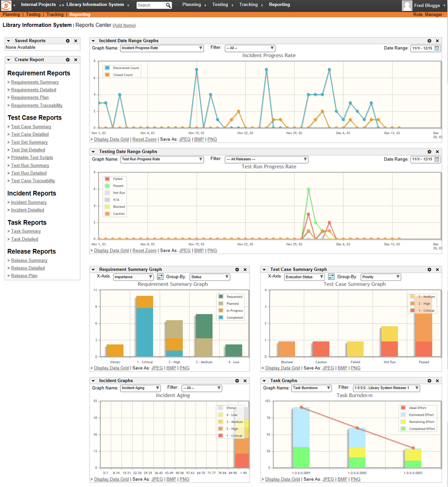Collapse Requirement Summary Graph panel
The width and height of the screenshot is (448, 487).
pos(93,270)
